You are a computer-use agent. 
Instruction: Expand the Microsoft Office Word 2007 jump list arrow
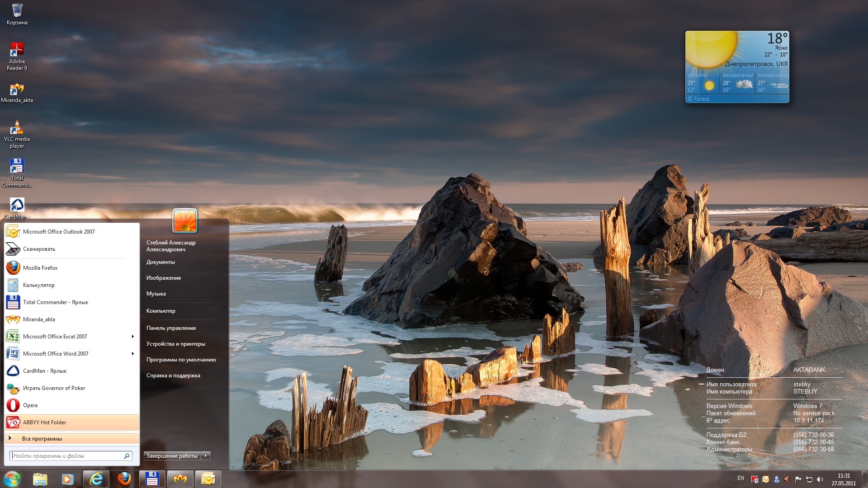click(x=132, y=354)
